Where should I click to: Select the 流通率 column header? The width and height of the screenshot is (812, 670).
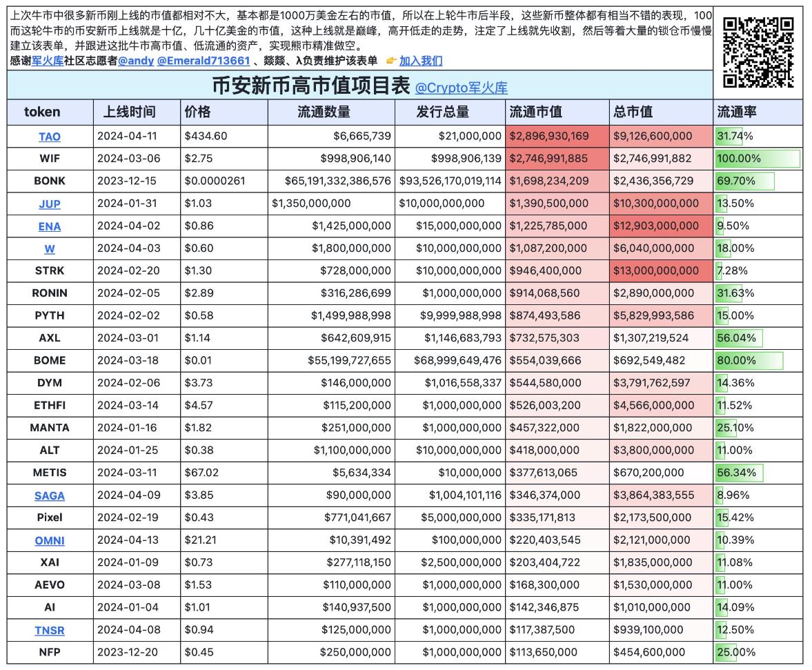pos(758,112)
